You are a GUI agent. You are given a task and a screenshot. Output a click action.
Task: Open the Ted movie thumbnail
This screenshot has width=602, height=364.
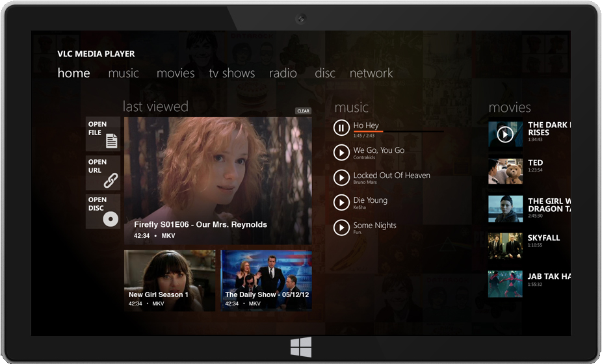click(x=505, y=171)
